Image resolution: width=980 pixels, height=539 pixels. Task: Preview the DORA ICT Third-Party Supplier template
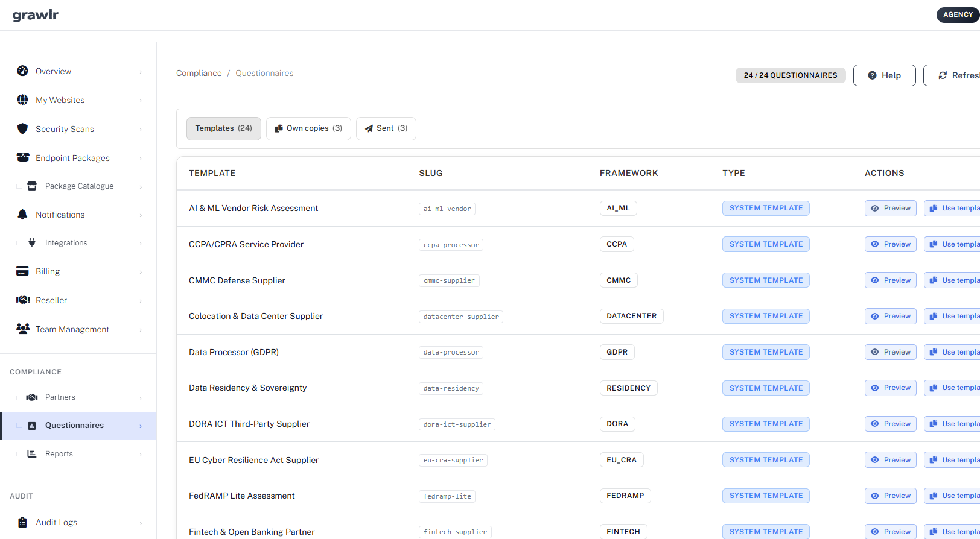click(x=891, y=424)
